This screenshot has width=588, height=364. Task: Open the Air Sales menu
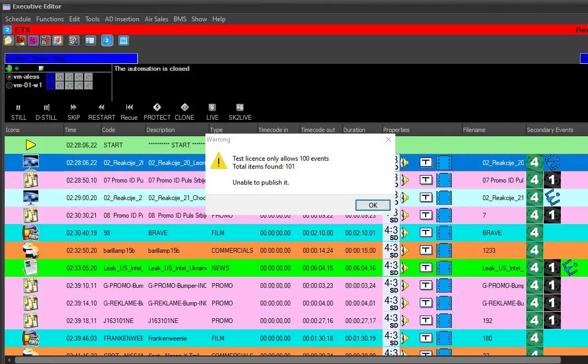coord(156,19)
